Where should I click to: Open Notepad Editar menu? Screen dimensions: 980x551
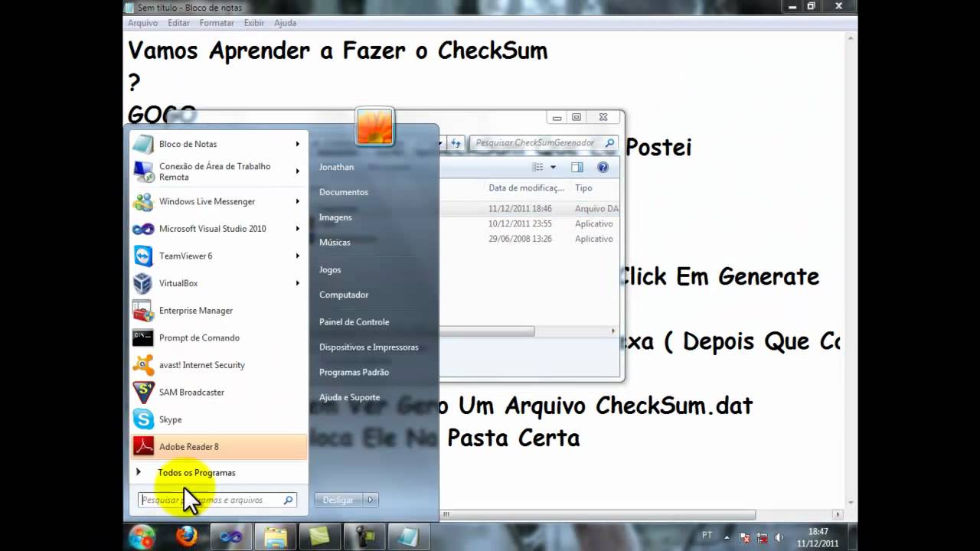coord(179,23)
